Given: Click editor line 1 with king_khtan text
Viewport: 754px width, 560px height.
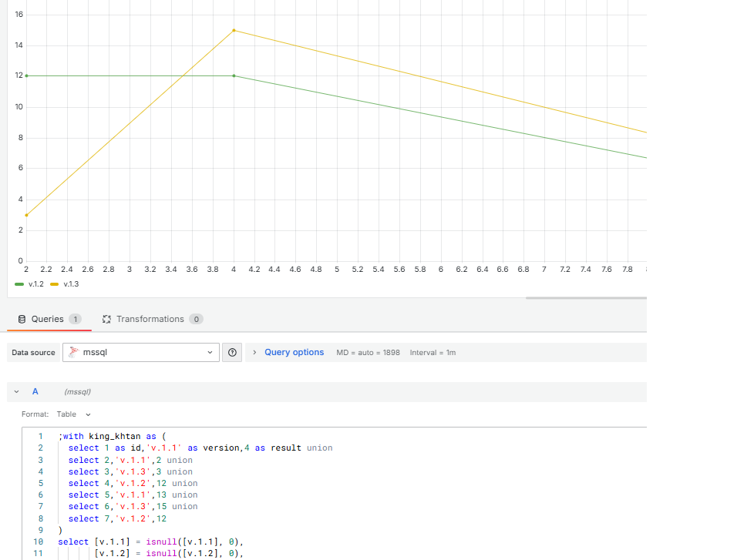Looking at the screenshot, I should pyautogui.click(x=112, y=436).
